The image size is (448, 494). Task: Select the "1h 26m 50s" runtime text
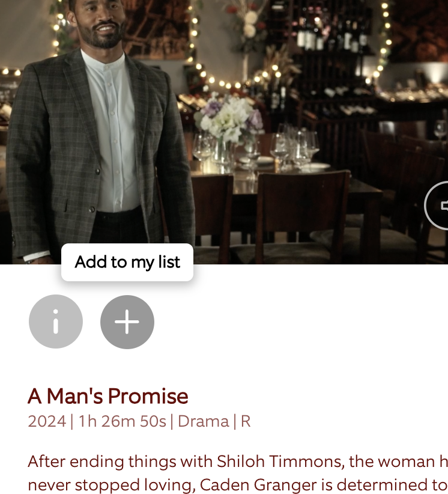122,421
